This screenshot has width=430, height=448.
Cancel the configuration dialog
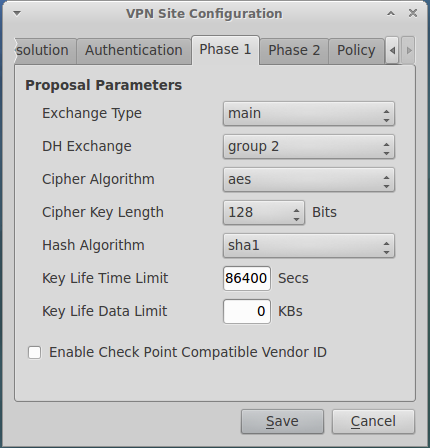click(373, 422)
